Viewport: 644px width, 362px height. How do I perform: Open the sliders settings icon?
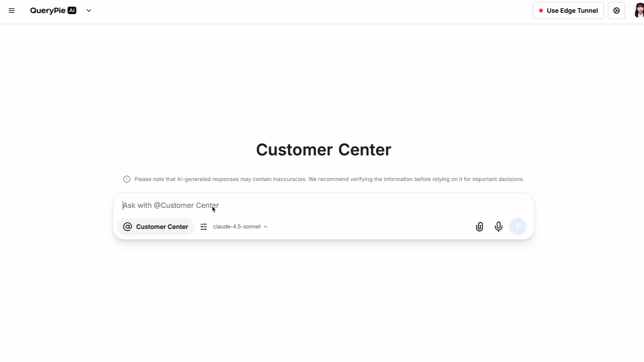204,227
